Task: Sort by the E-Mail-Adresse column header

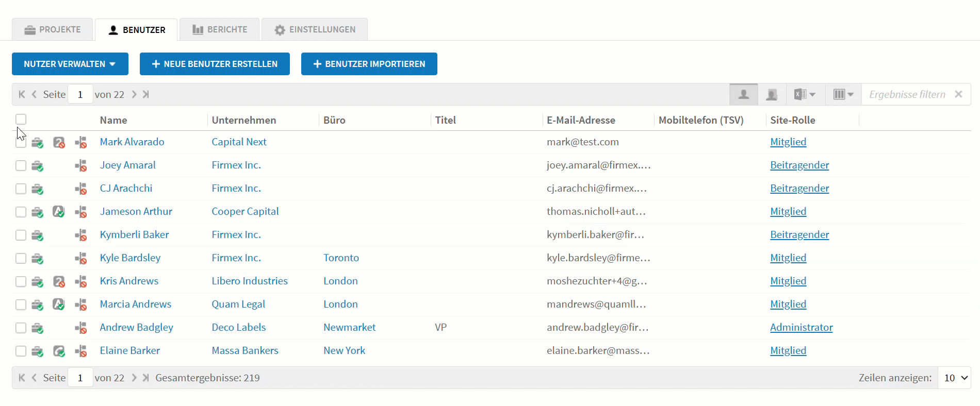Action: tap(581, 120)
